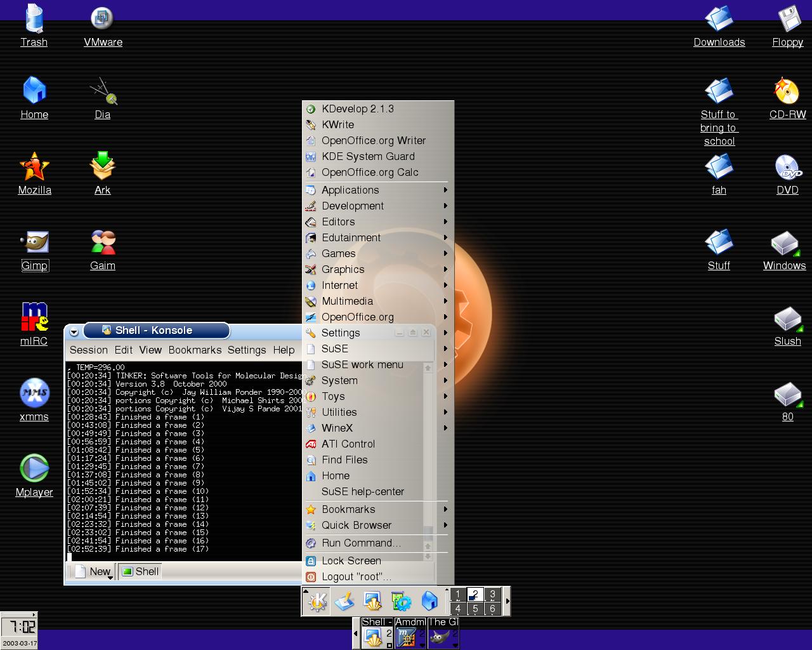Open the Trash desktop icon
This screenshot has height=650, width=812.
pos(34,25)
